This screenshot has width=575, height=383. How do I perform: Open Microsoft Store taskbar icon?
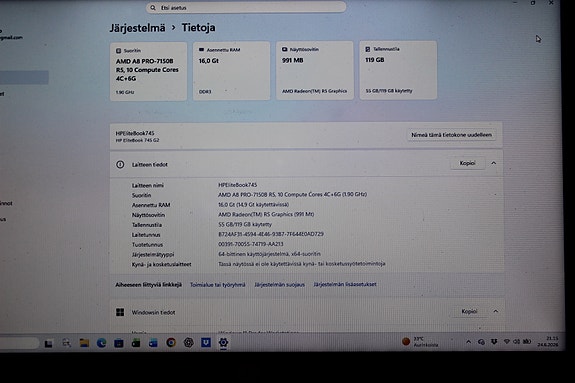pos(119,343)
